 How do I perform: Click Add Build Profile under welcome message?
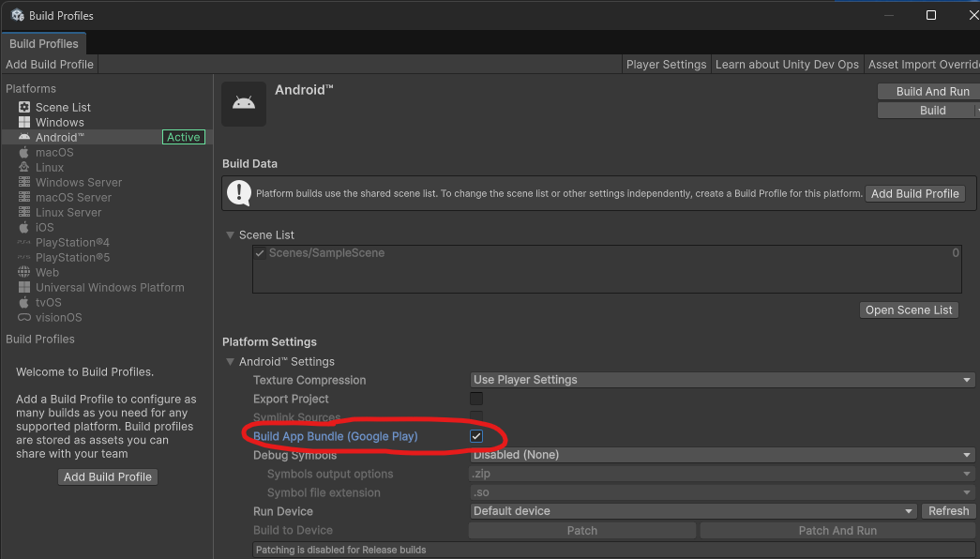click(x=108, y=477)
